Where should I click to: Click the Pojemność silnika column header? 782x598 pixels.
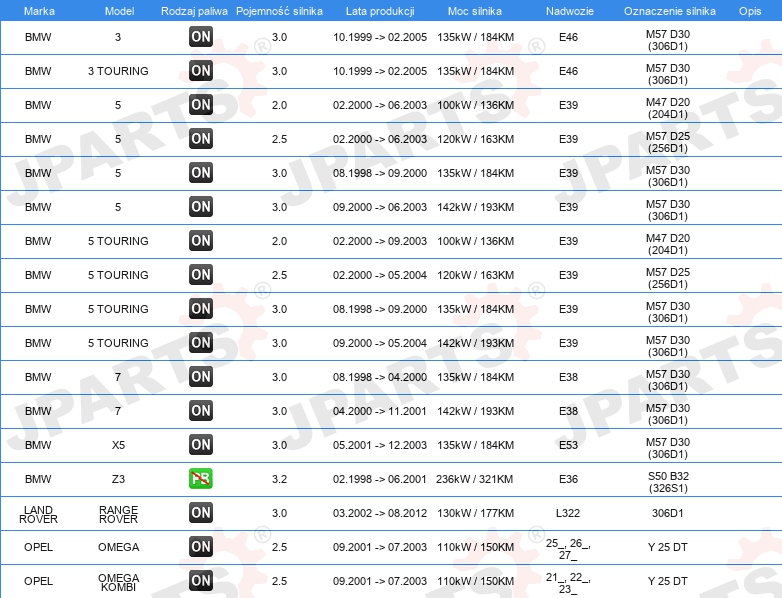click(279, 11)
